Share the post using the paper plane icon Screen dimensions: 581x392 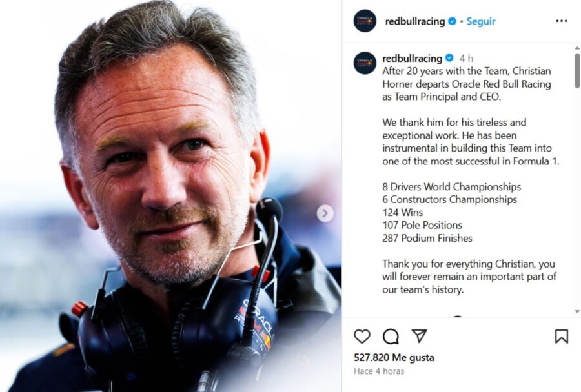[x=419, y=336]
